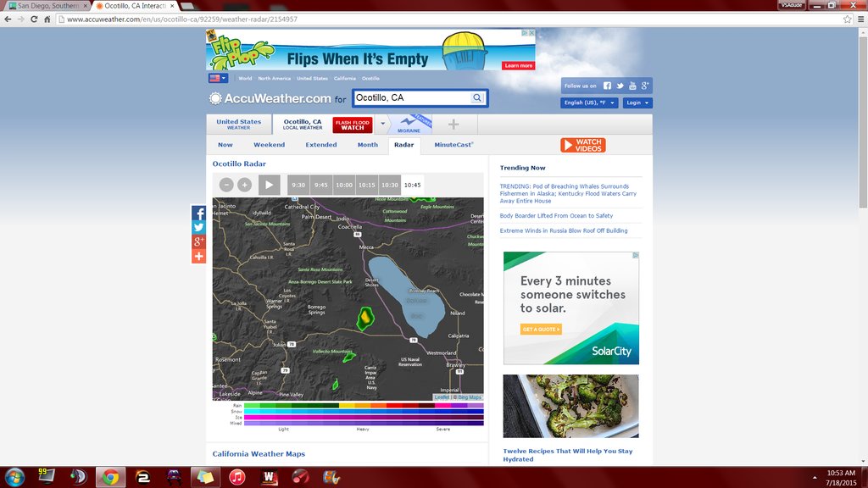
Task: Open trending story about breaching whales
Action: coord(568,194)
